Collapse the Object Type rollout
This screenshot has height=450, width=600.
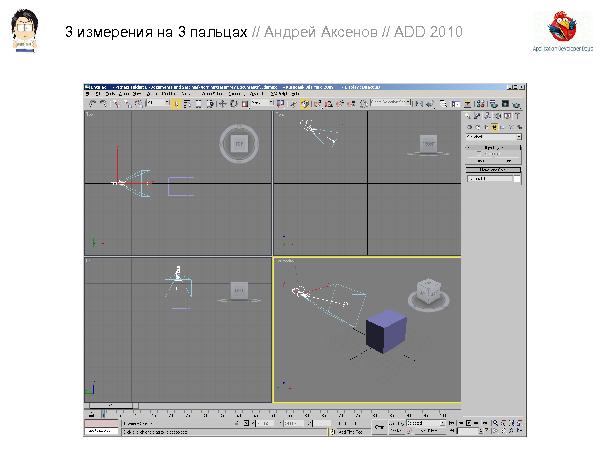point(493,148)
